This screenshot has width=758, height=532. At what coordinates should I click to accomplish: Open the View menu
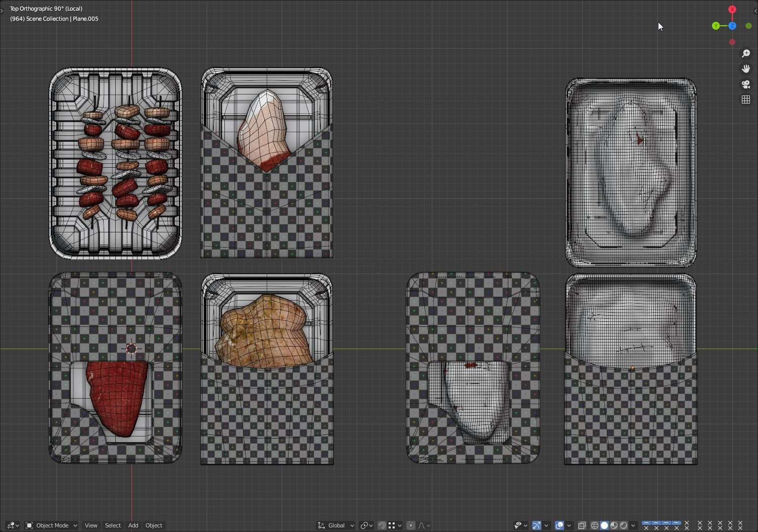pos(91,525)
